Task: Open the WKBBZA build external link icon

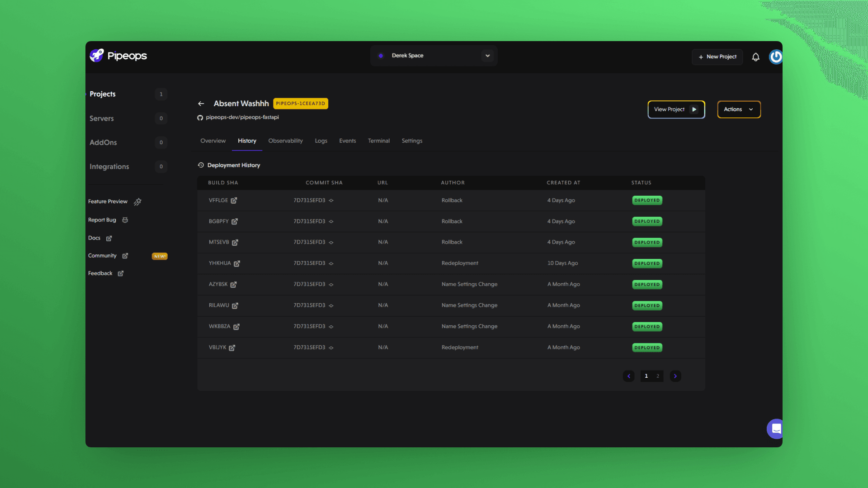Action: (x=236, y=327)
